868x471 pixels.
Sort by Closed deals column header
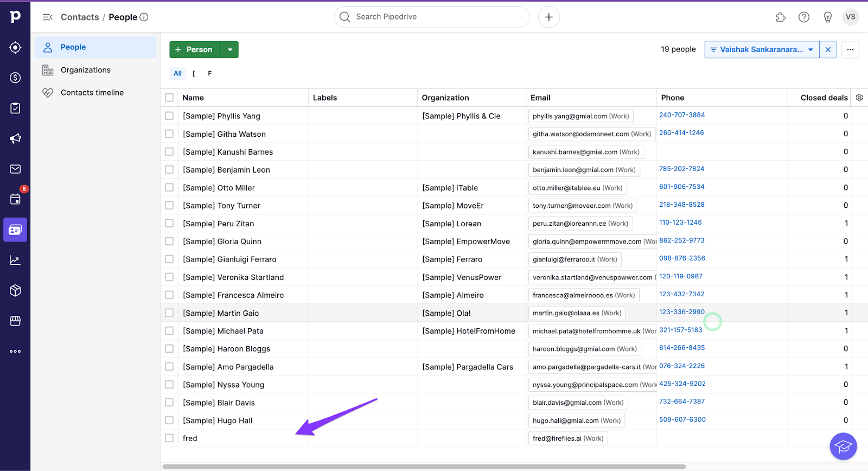[x=824, y=98]
